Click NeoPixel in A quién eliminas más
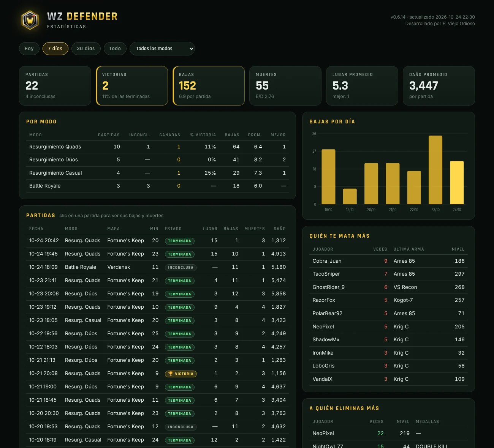The image size is (494, 448). point(388,434)
